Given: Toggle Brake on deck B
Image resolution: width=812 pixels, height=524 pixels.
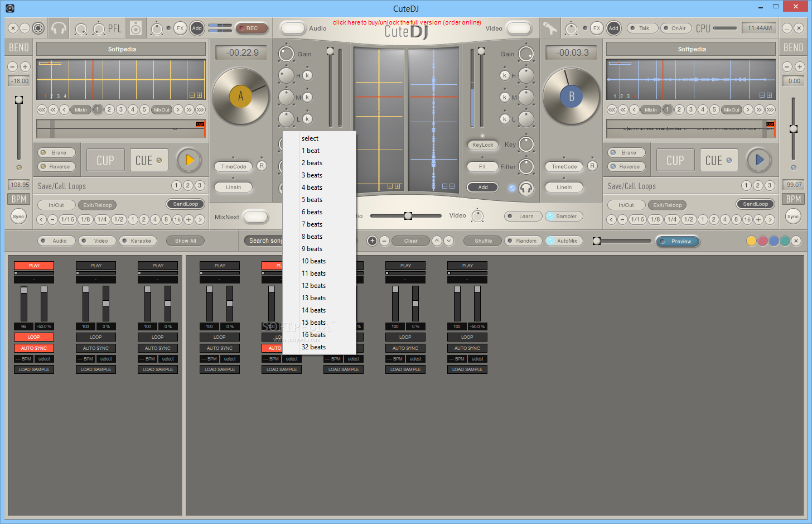Looking at the screenshot, I should click(x=627, y=152).
